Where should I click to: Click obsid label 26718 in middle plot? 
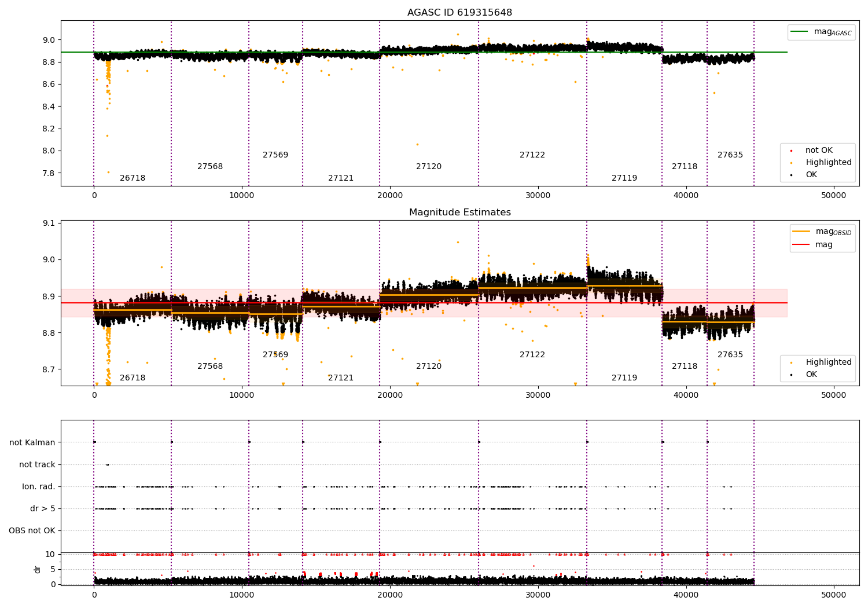coord(133,378)
